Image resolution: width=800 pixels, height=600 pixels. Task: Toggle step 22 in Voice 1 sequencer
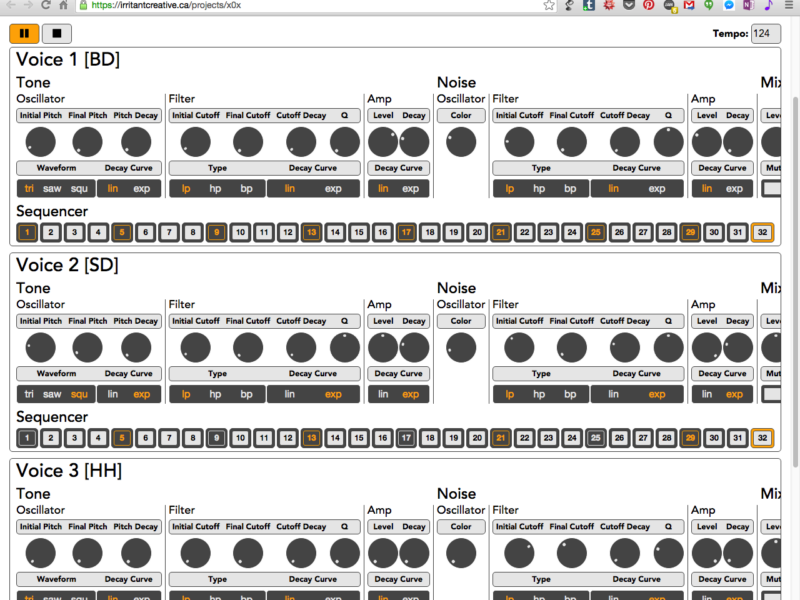[x=524, y=232]
